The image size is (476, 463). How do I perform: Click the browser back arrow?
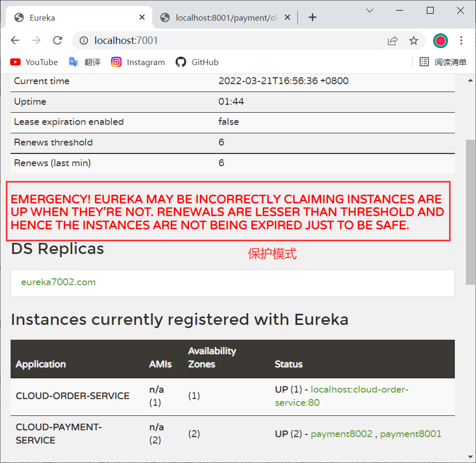[x=15, y=41]
